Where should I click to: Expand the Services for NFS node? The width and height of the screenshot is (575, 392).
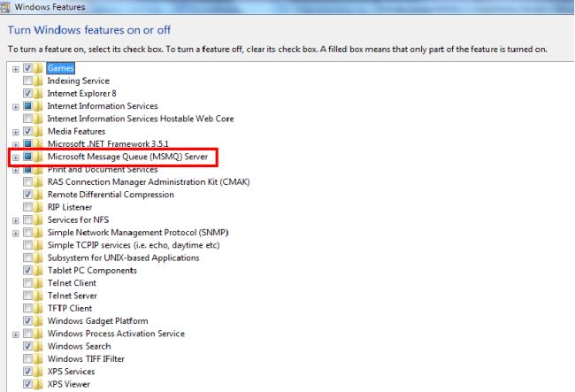pyautogui.click(x=16, y=220)
